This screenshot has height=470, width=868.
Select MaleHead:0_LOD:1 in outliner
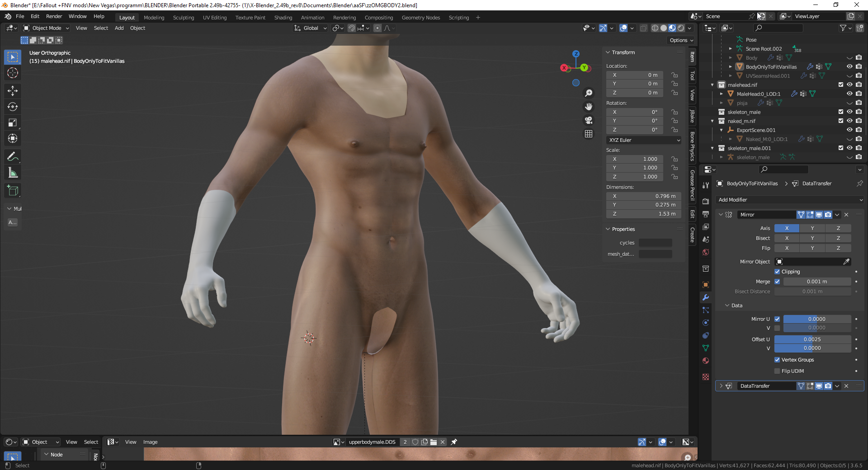758,94
